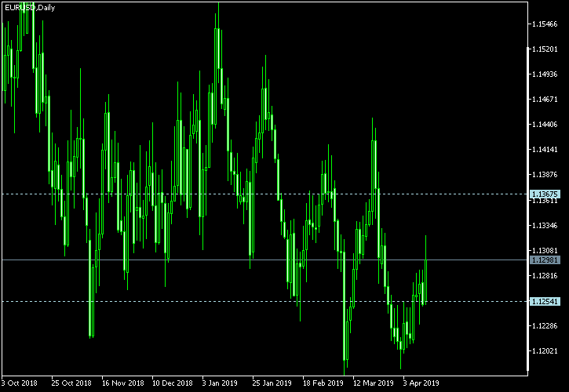This screenshot has width=569, height=392.
Task: Click the 25 Jan 2019 date label
Action: click(x=272, y=383)
